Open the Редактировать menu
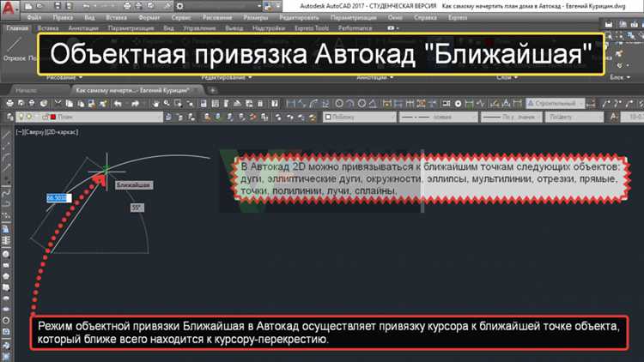This screenshot has width=644, height=362. pos(299,18)
